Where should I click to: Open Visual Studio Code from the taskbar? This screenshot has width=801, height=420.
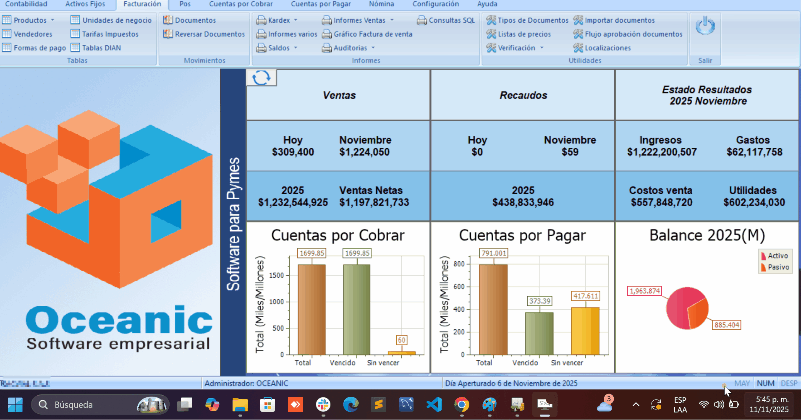pos(433,405)
